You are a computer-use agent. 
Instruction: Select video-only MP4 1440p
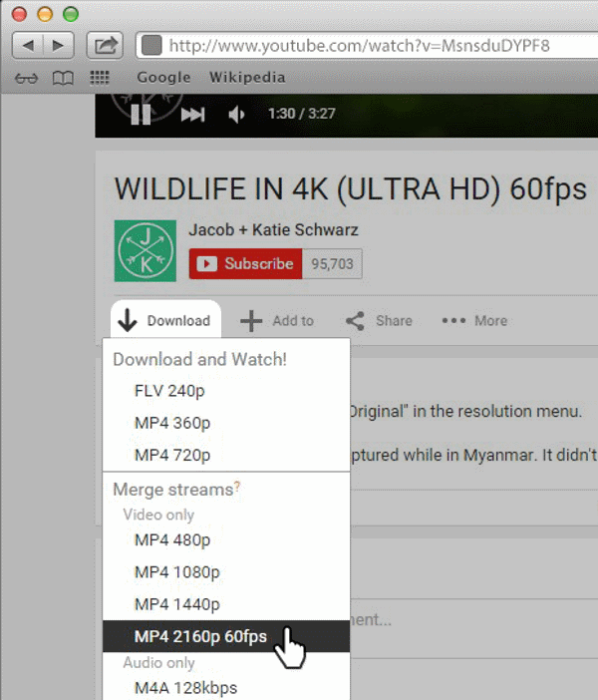(226, 604)
